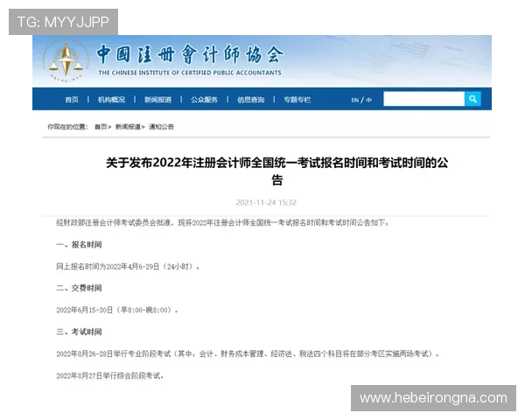Screen dimensions: 525x420
Task: Click the publish date 2021-11-24 15:32
Action: coord(266,202)
